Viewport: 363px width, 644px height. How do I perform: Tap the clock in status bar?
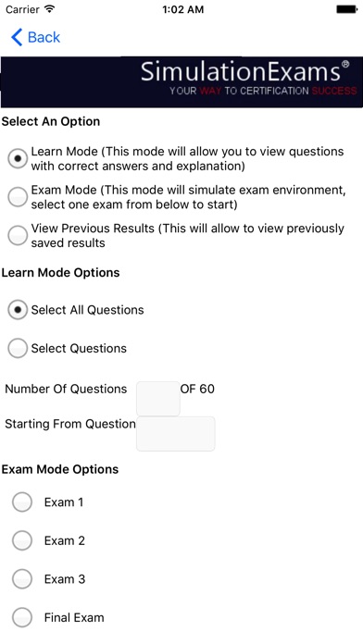coord(183,9)
